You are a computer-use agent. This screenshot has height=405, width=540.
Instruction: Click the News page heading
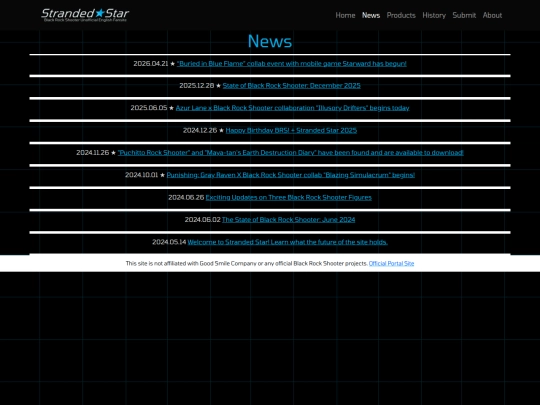pos(270,41)
